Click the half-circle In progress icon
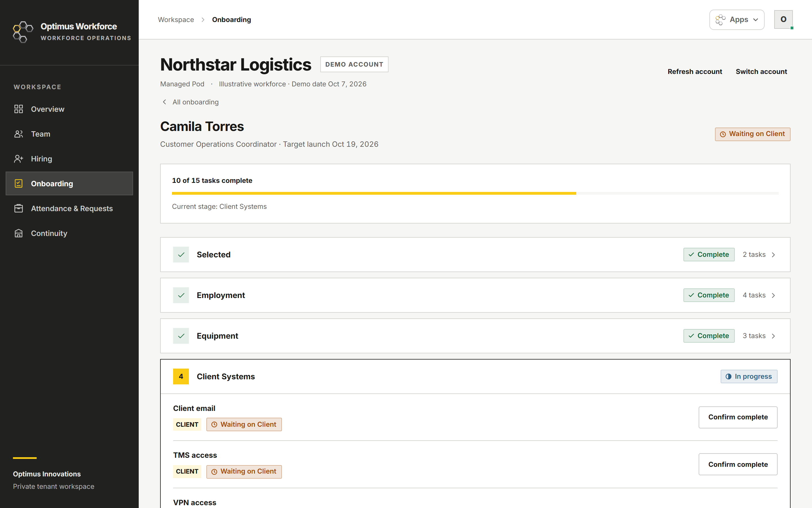812x508 pixels. point(729,377)
